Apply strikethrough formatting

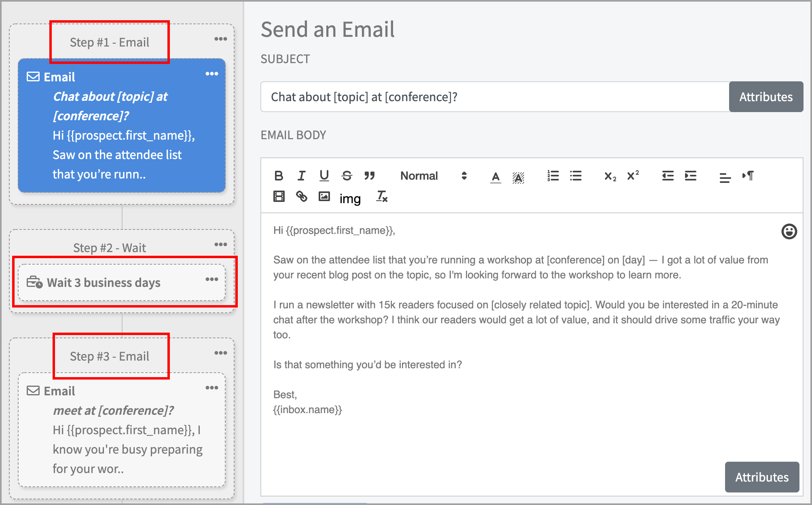click(x=347, y=176)
